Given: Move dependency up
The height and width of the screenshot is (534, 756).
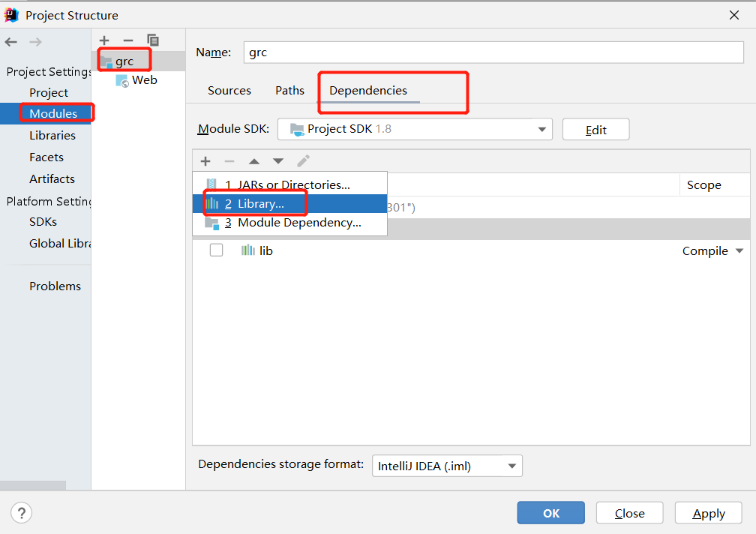Looking at the screenshot, I should (254, 161).
